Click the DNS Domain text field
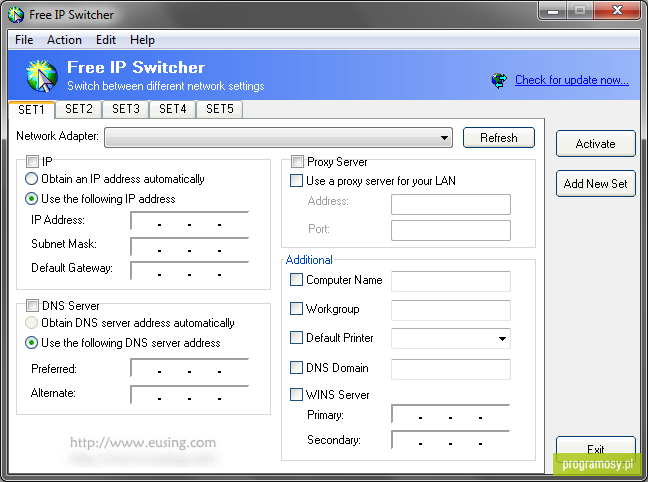The width and height of the screenshot is (648, 482). click(x=451, y=369)
